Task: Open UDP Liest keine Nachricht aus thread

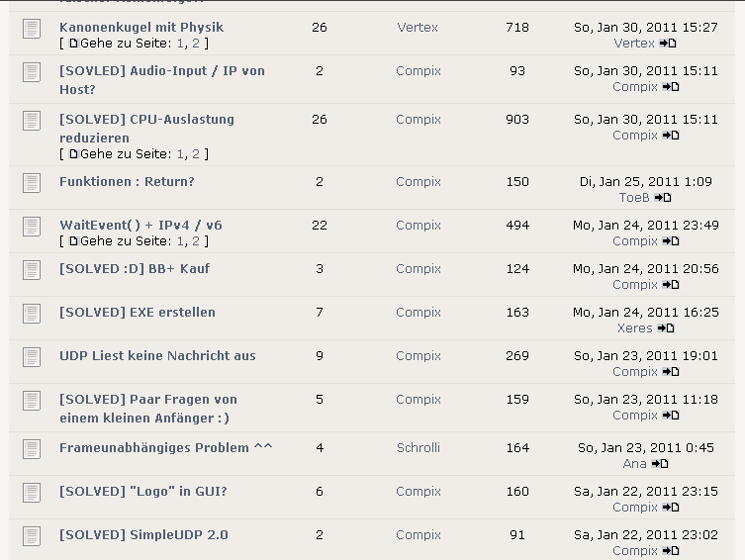Action: (x=157, y=356)
